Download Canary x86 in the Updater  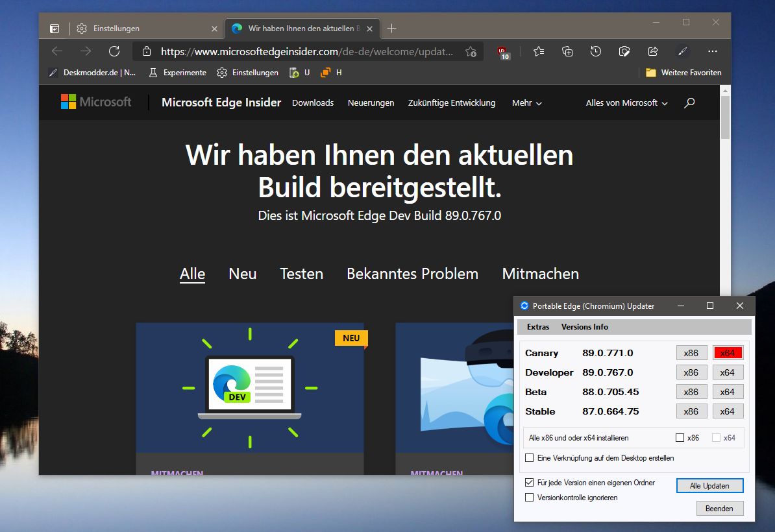tap(691, 353)
